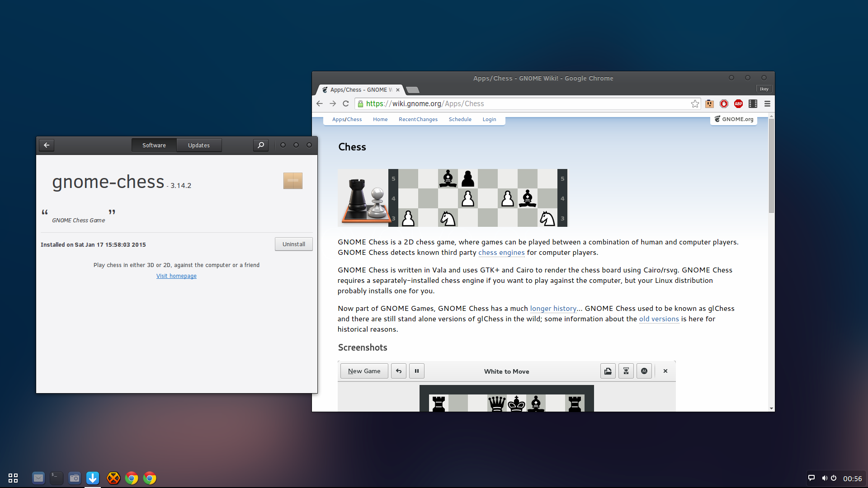The height and width of the screenshot is (488, 868).
Task: Open Schedule wiki nav item
Action: [x=460, y=119]
